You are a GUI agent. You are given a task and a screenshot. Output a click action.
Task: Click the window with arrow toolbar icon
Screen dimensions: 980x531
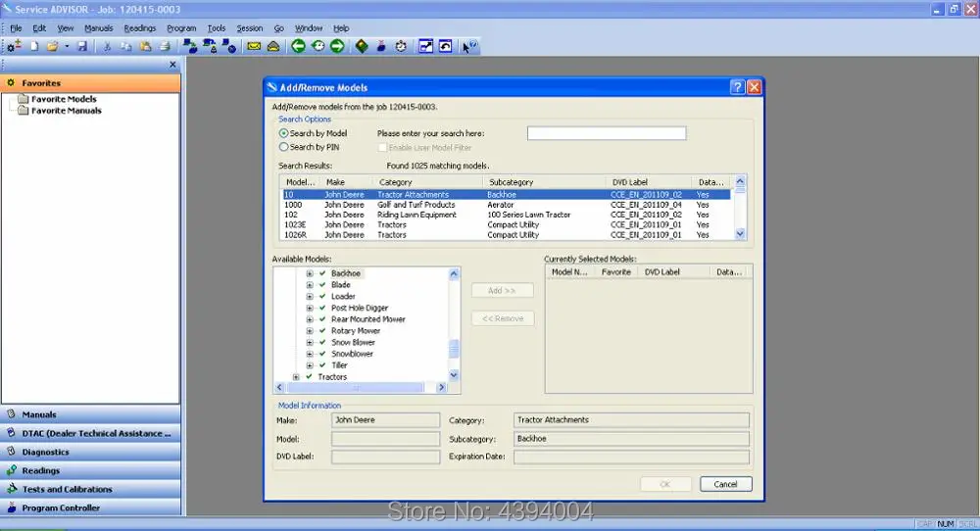(425, 46)
